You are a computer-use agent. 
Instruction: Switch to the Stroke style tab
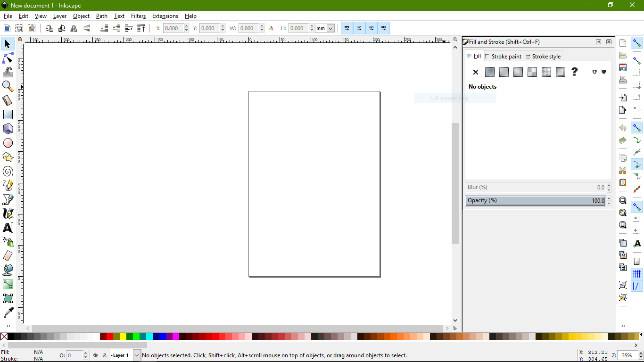(x=543, y=57)
